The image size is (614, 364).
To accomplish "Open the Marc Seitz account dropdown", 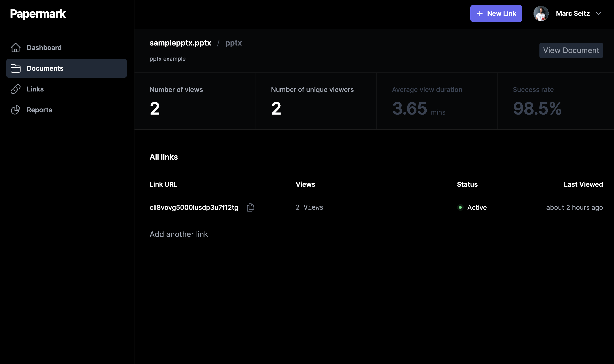I will tap(572, 13).
